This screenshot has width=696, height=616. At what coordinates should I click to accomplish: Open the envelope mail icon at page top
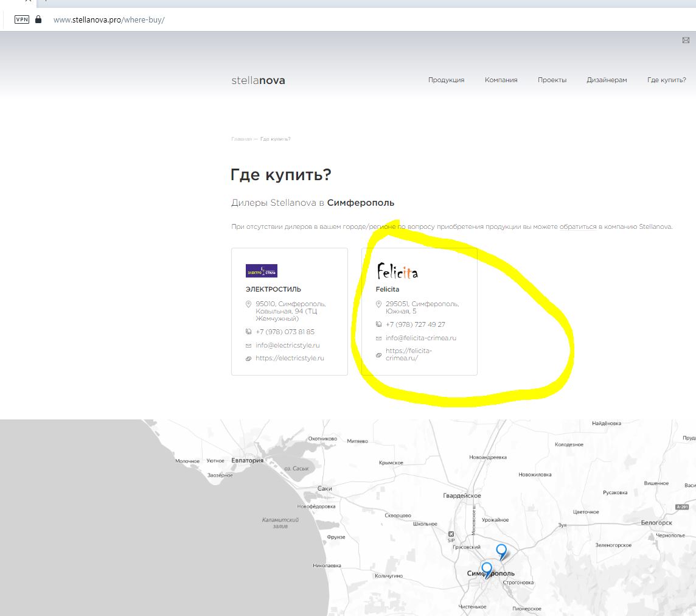pos(686,40)
